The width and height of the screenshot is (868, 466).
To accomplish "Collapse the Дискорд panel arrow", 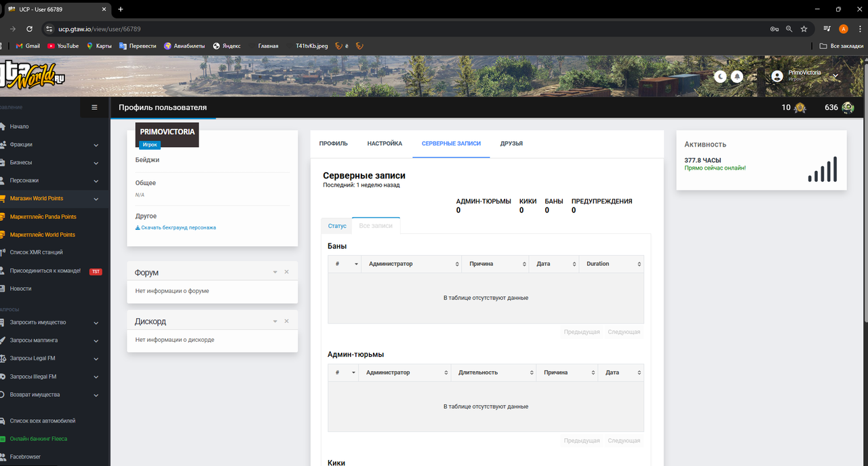I will [275, 322].
